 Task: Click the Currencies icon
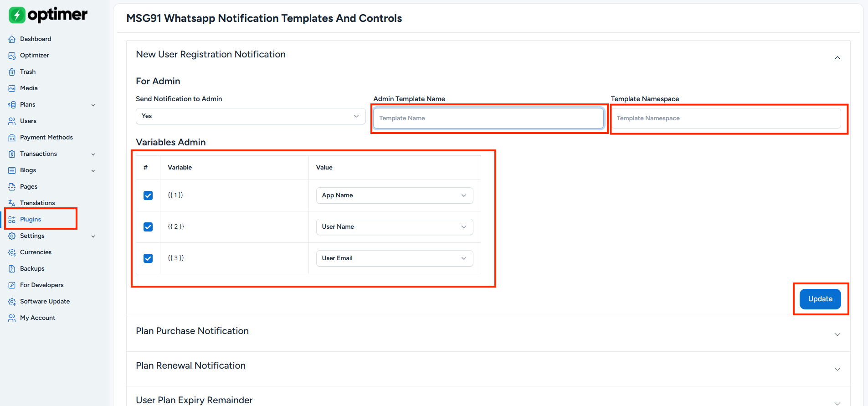click(12, 252)
